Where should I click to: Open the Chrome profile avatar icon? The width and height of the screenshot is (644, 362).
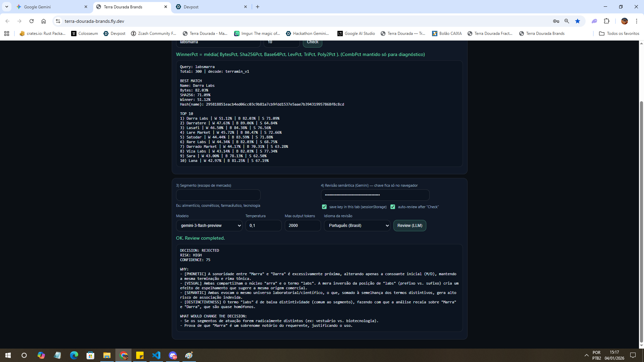pos(624,21)
